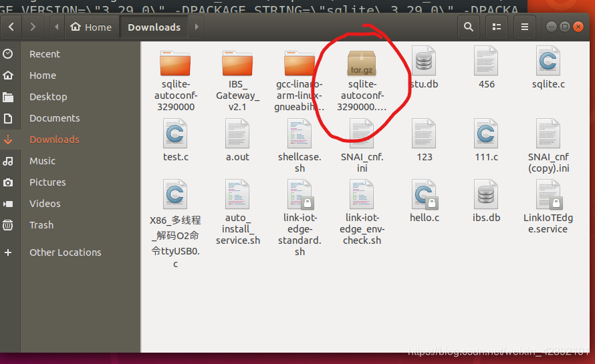Toggle list view layout button
Image resolution: width=595 pixels, height=364 pixels.
point(497,27)
